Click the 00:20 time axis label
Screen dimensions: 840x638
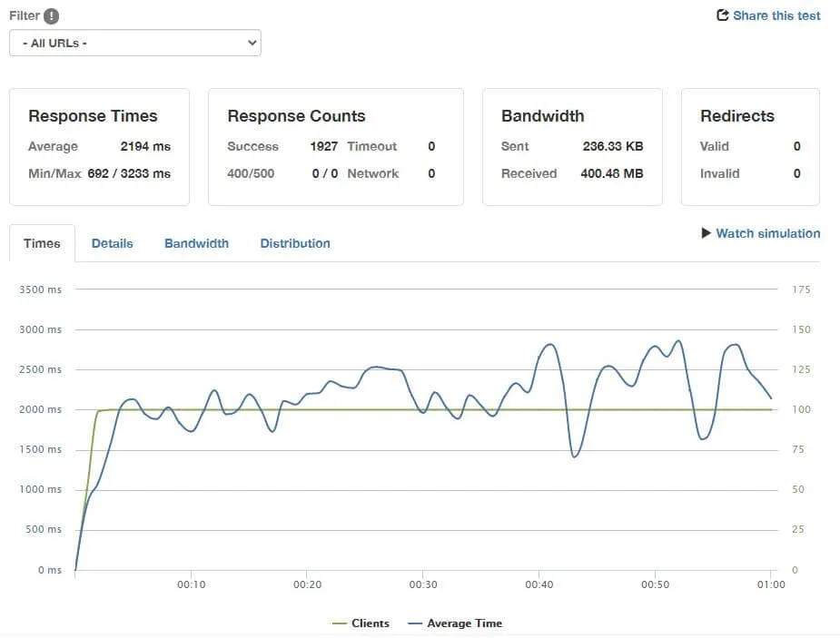(308, 584)
